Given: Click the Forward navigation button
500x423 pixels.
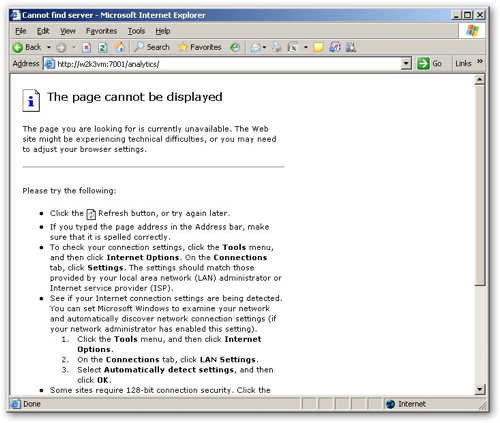Looking at the screenshot, I should click(x=61, y=48).
